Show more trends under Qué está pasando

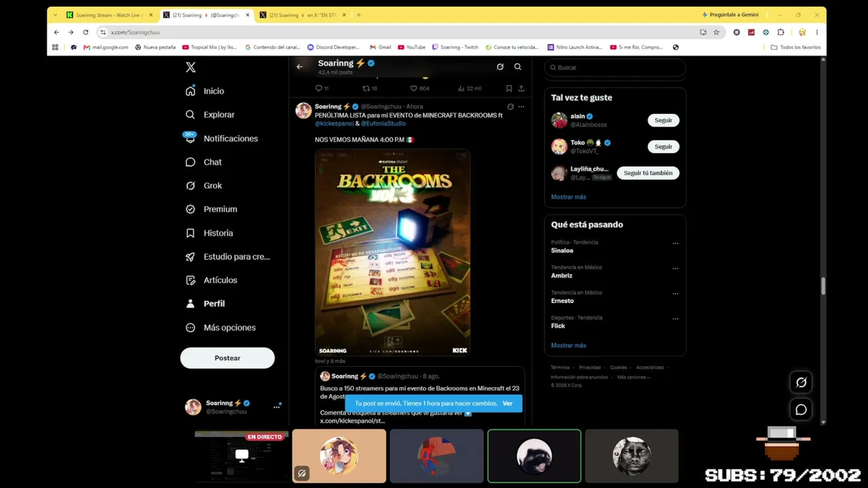[568, 345]
